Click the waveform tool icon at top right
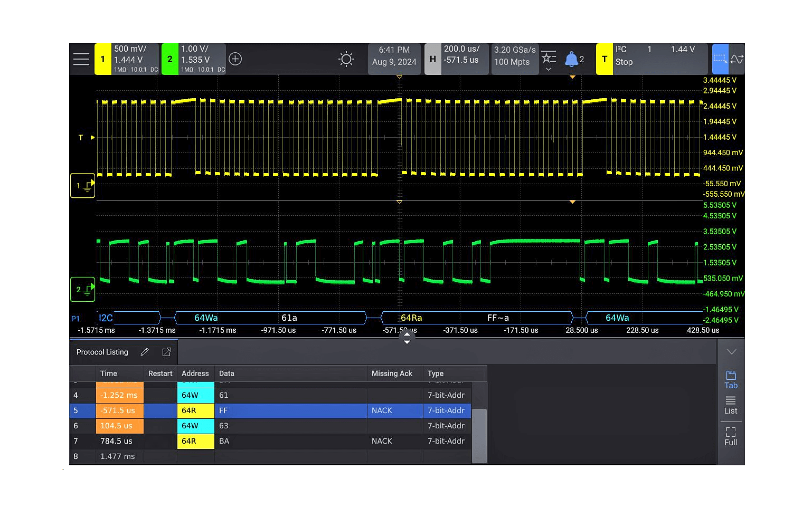Image resolution: width=812 pixels, height=508 pixels. 737,59
